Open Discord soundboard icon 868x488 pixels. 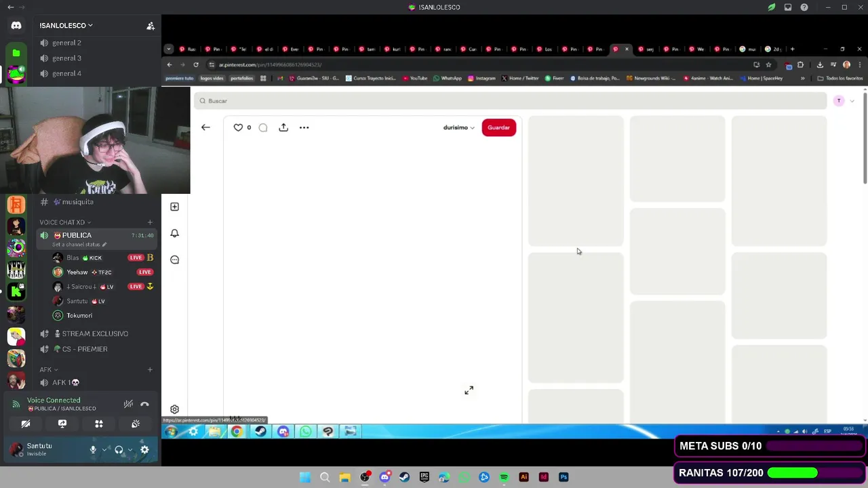(136, 424)
